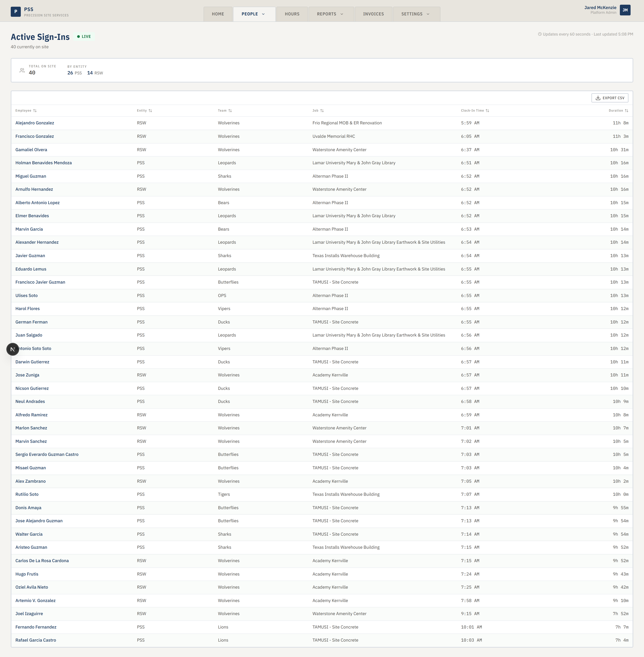
Task: Open Darwin Gutierrez's employee link
Action: coord(32,362)
